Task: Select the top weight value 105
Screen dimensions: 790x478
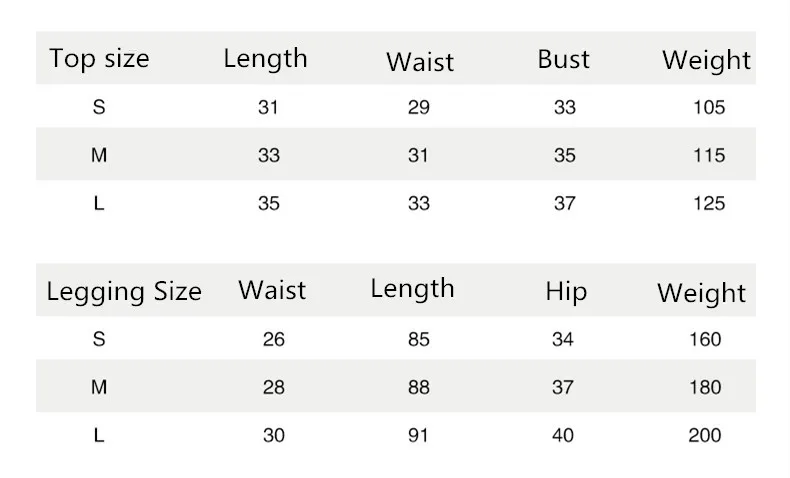Action: tap(709, 107)
